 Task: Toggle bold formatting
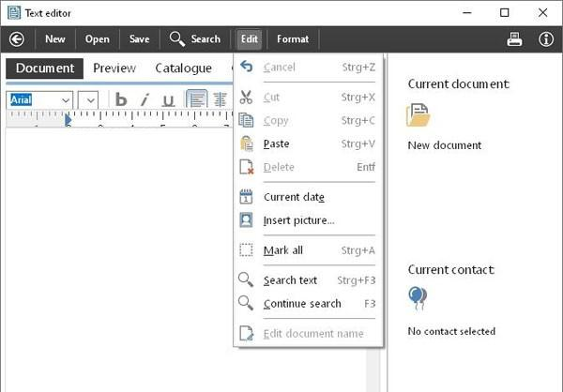click(121, 99)
